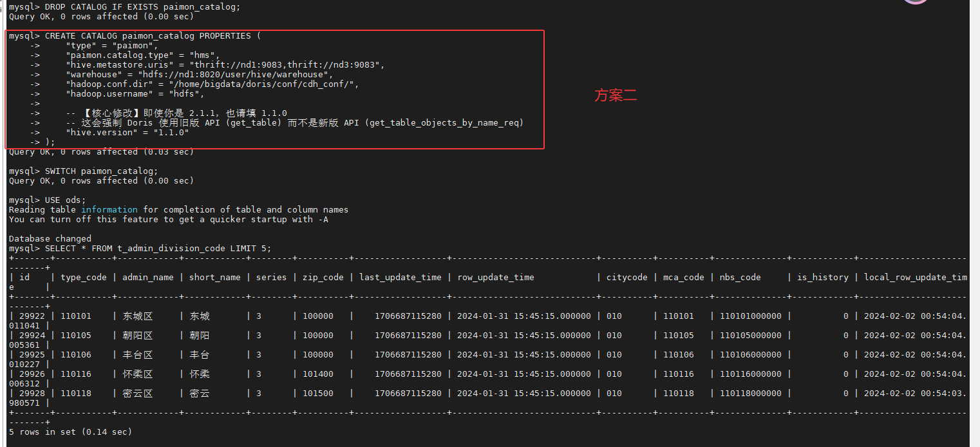This screenshot has height=447, width=980.
Task: Click id cell '29925'
Action: 32,355
